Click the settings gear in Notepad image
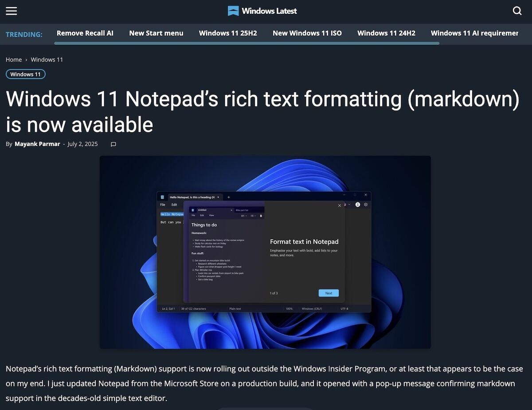The height and width of the screenshot is (410, 532). point(366,205)
